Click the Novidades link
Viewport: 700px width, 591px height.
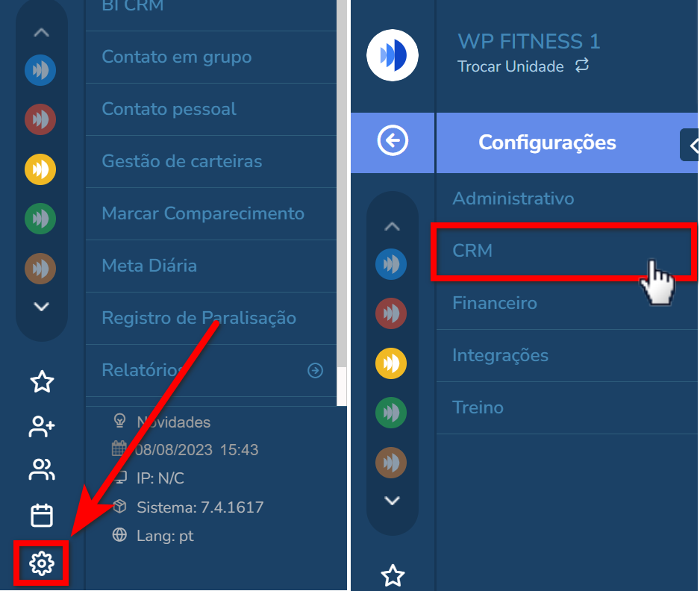click(x=174, y=422)
